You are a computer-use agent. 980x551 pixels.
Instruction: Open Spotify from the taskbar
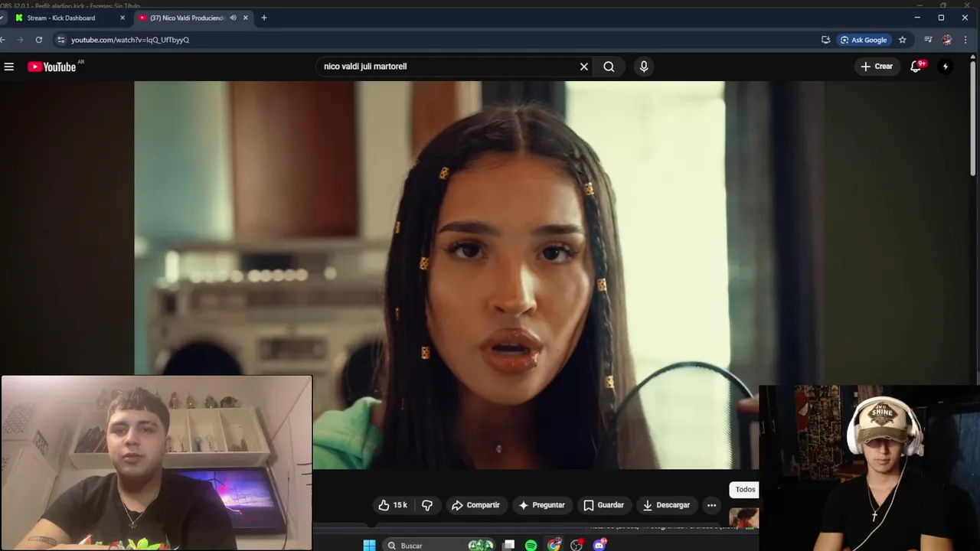click(531, 545)
